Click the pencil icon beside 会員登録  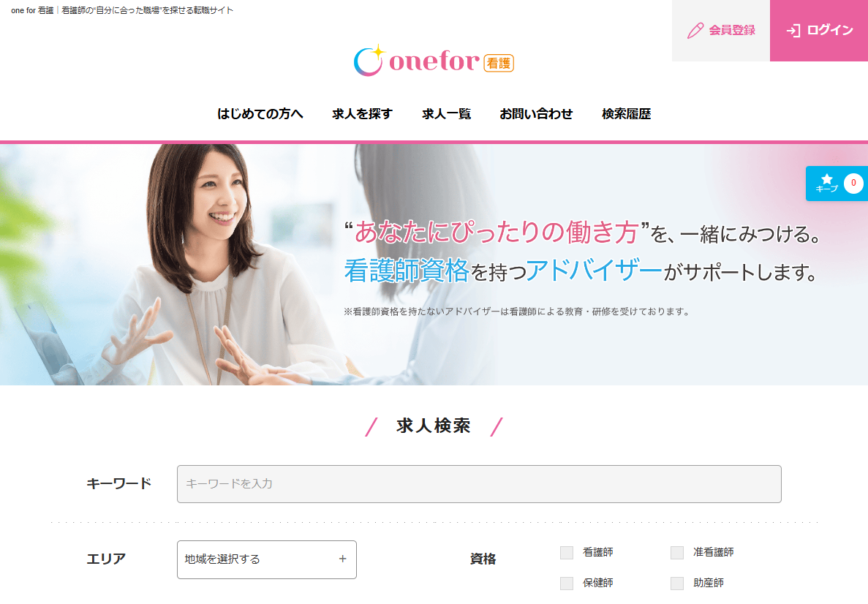(x=695, y=31)
